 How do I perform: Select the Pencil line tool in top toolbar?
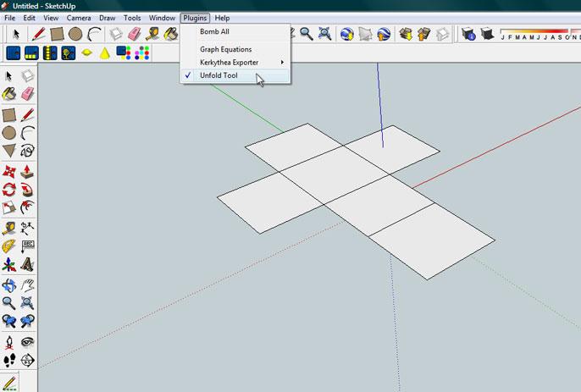point(39,34)
